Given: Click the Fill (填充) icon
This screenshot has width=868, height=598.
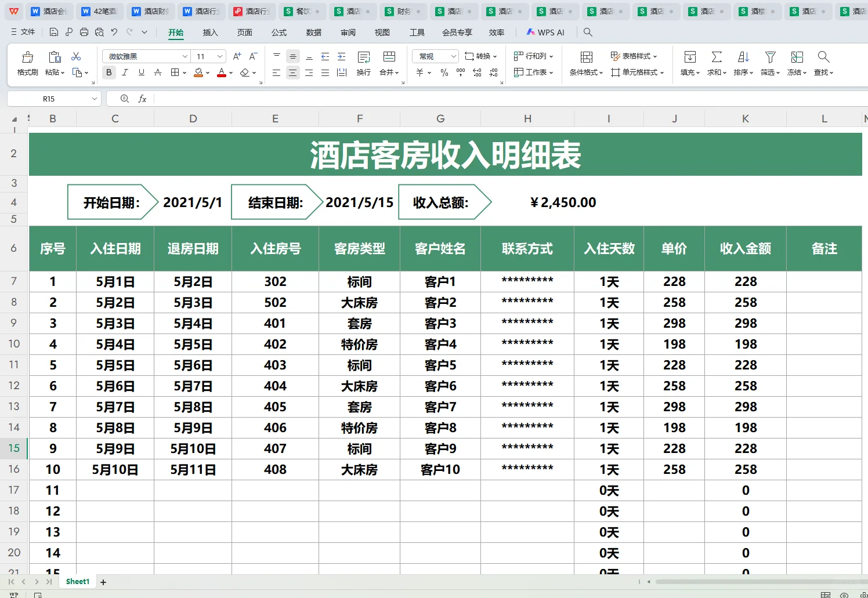Looking at the screenshot, I should (690, 57).
